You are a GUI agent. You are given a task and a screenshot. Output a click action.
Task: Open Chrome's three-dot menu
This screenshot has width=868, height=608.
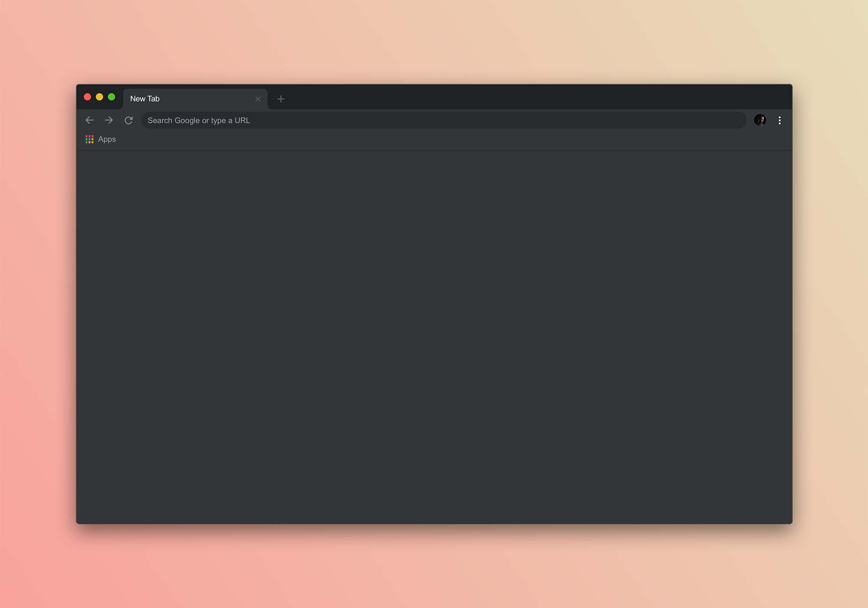click(x=779, y=120)
